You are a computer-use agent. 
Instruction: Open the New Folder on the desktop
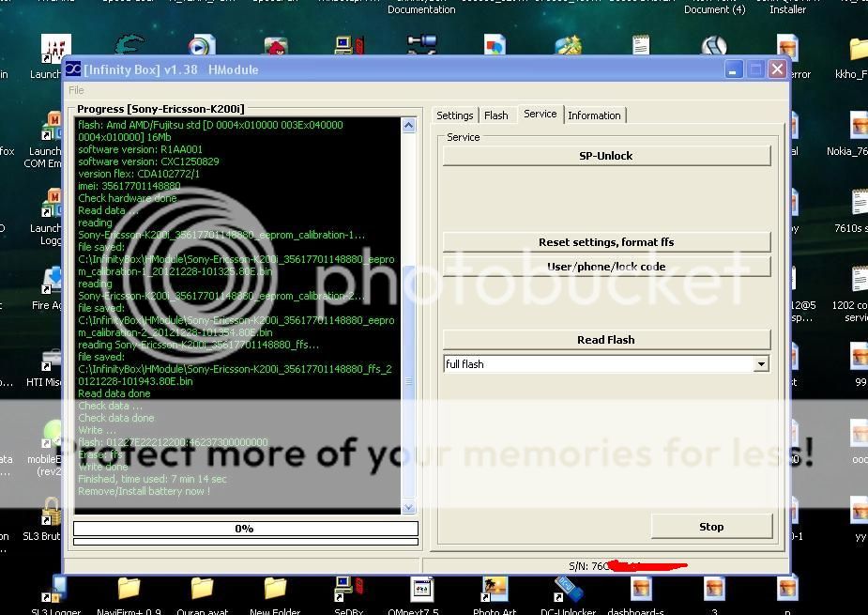tap(275, 589)
